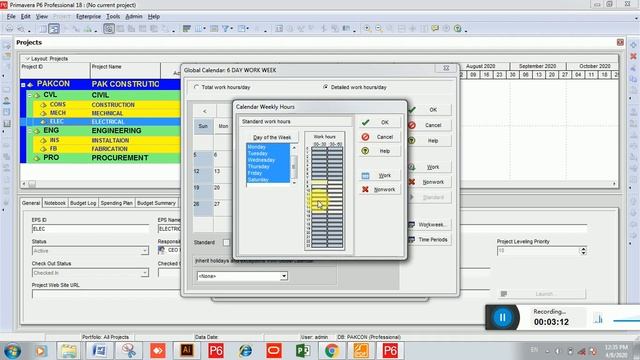
Task: Collapse the PAKCON root node
Action: tap(23, 84)
